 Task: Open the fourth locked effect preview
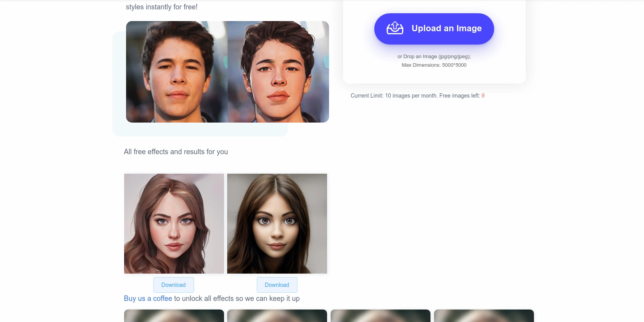(x=484, y=316)
